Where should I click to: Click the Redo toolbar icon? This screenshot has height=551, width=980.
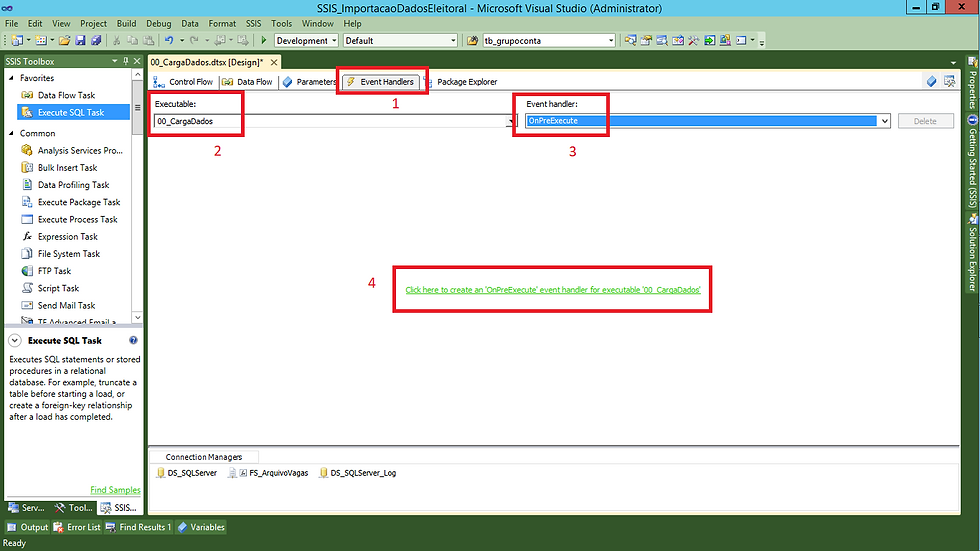click(x=194, y=41)
